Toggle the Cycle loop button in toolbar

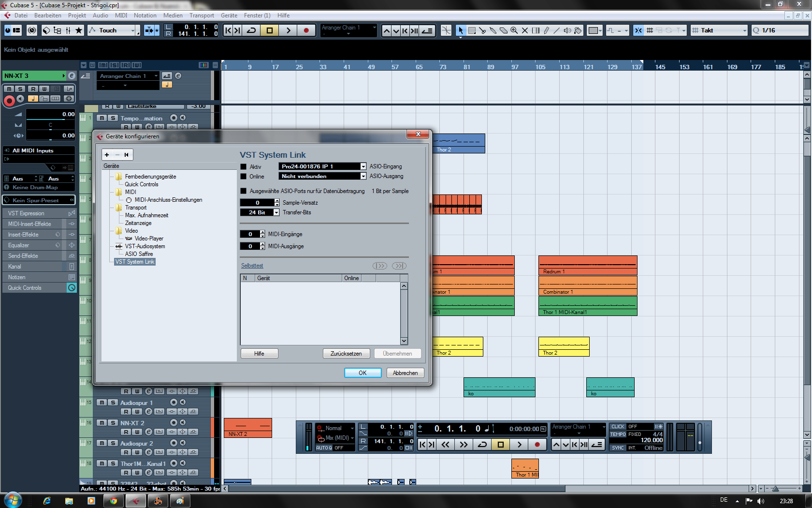251,30
